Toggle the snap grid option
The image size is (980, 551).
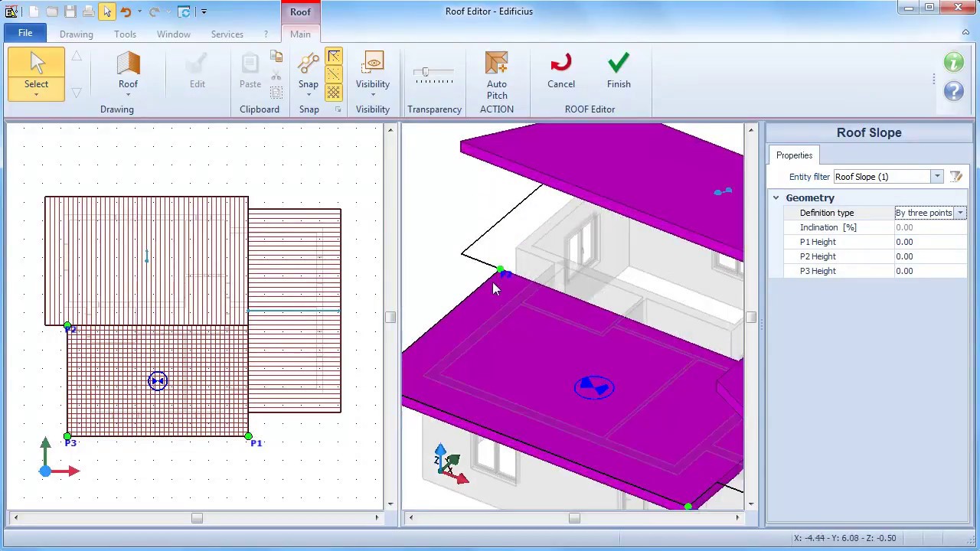coord(334,92)
